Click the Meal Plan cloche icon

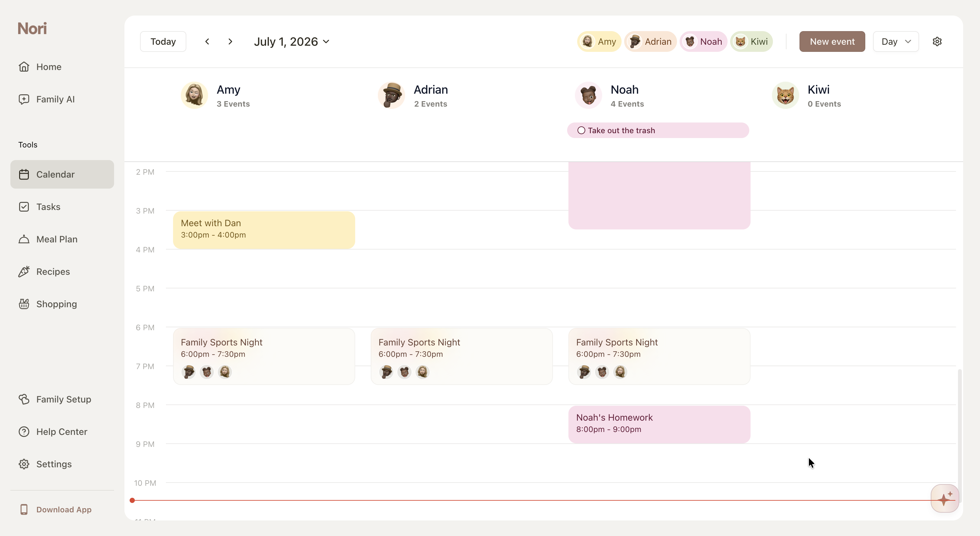pos(24,239)
